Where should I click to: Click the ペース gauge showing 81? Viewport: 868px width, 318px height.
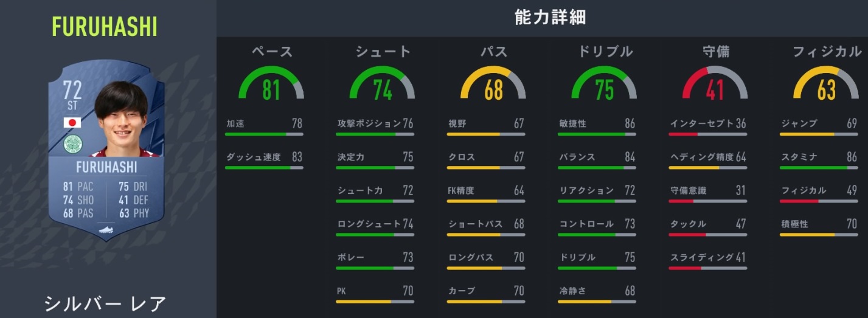pyautogui.click(x=271, y=85)
